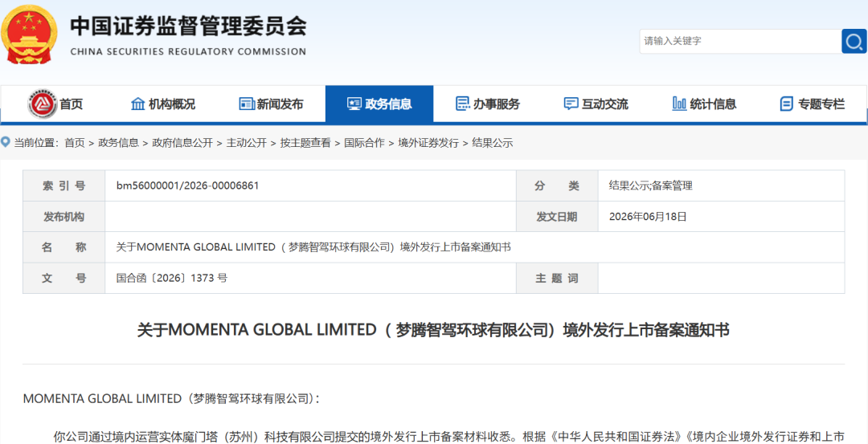
Task: Click the 互动交流 chat bubble icon
Action: coord(571,104)
